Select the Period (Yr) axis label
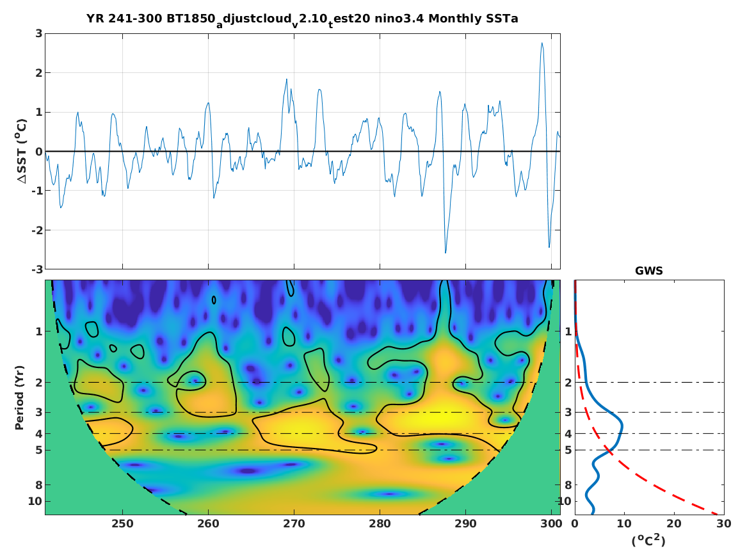747x560 pixels. pyautogui.click(x=20, y=397)
